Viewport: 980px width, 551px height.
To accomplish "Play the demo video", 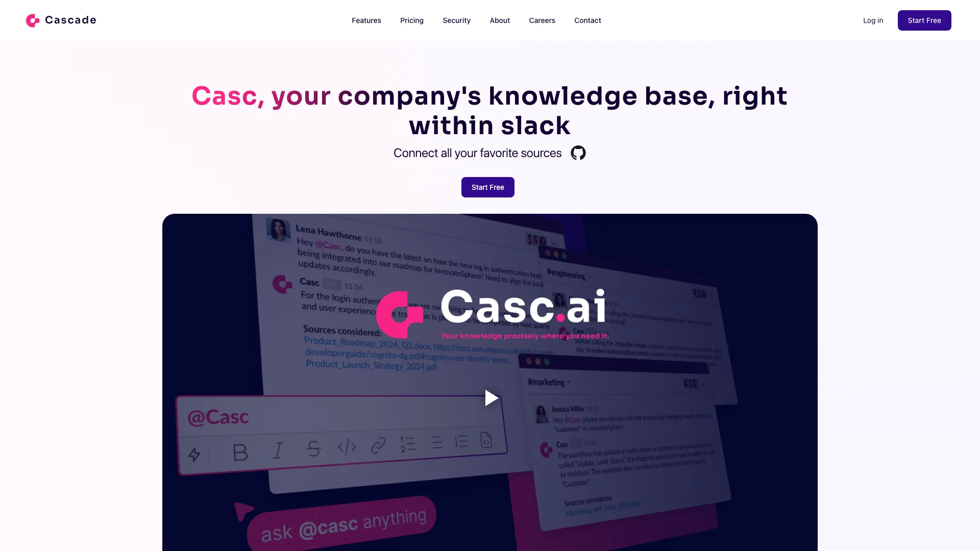I will 489,397.
